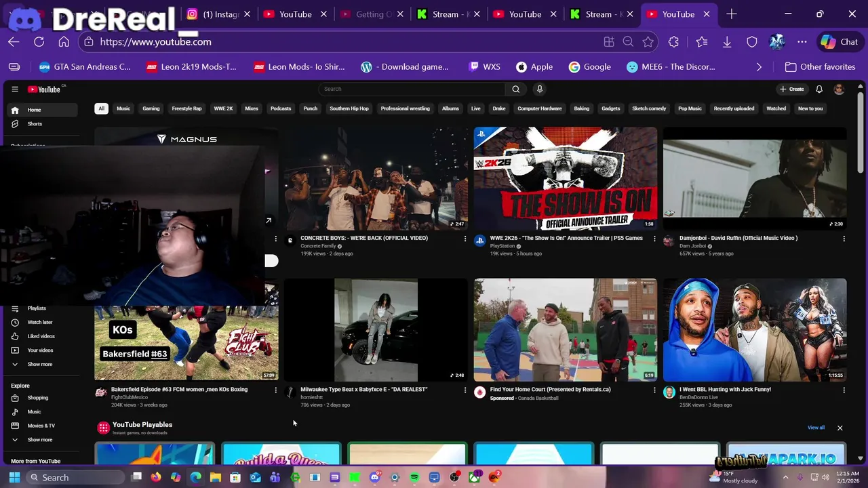Image resolution: width=868 pixels, height=488 pixels.
Task: Reload the page with browser refresh icon
Action: 39,42
